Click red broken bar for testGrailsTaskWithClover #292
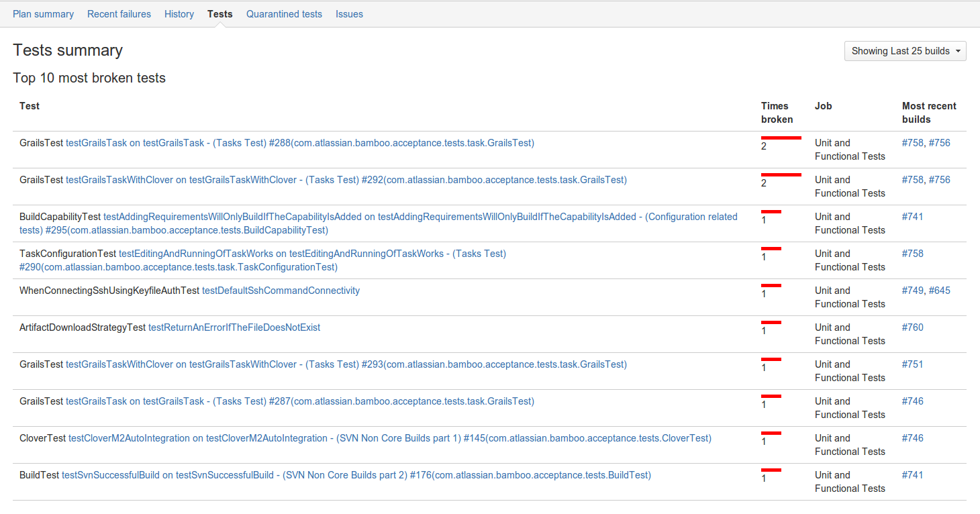The image size is (980, 514). (781, 174)
